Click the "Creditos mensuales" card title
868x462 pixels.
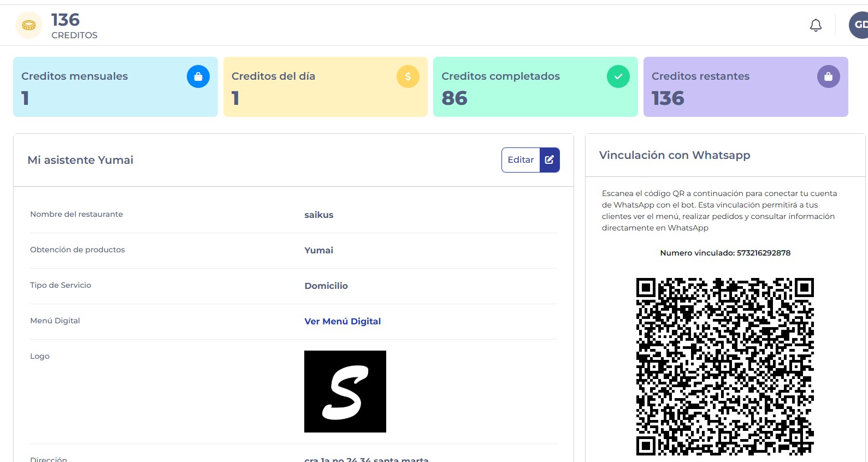(74, 76)
